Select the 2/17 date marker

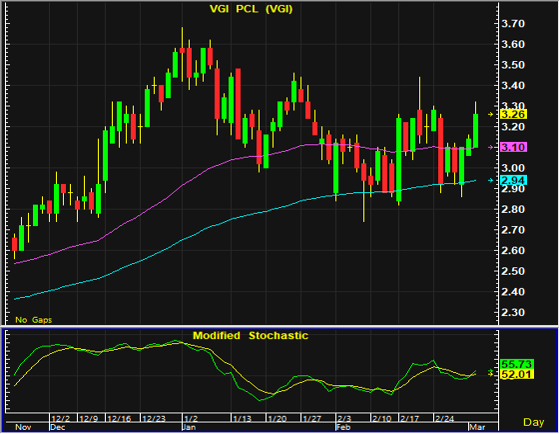pos(409,419)
